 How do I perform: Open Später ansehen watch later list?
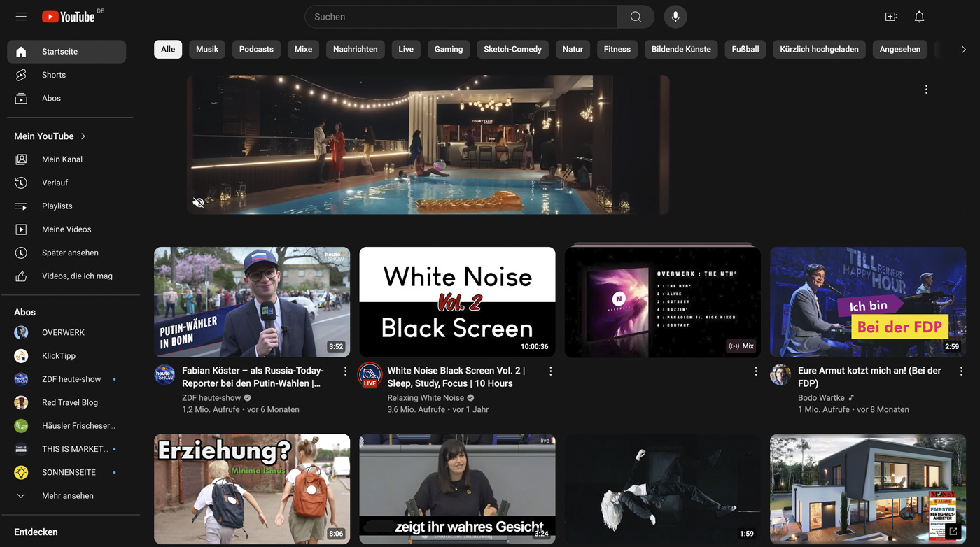pos(69,253)
